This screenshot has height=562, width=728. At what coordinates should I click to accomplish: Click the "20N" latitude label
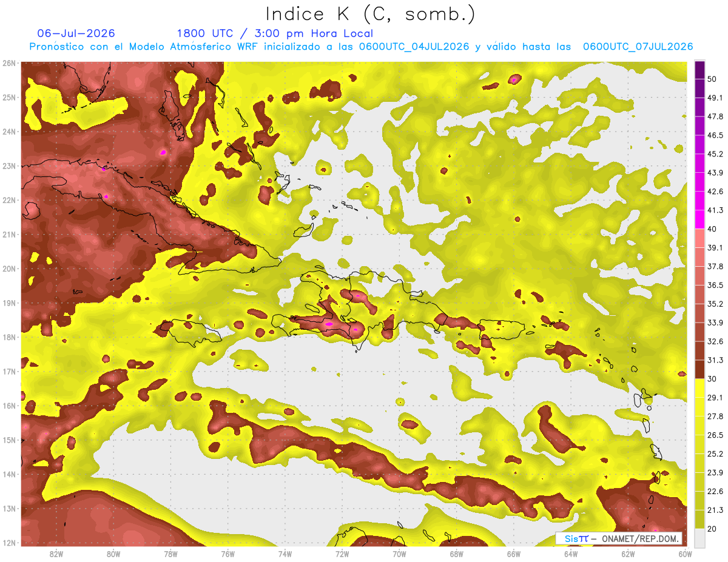9,269
